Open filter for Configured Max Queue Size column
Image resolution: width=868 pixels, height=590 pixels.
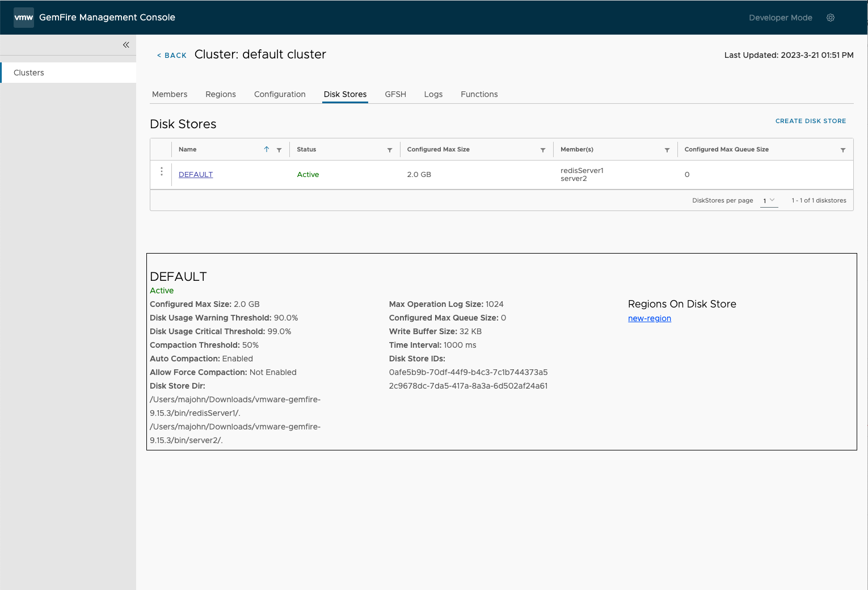(843, 150)
